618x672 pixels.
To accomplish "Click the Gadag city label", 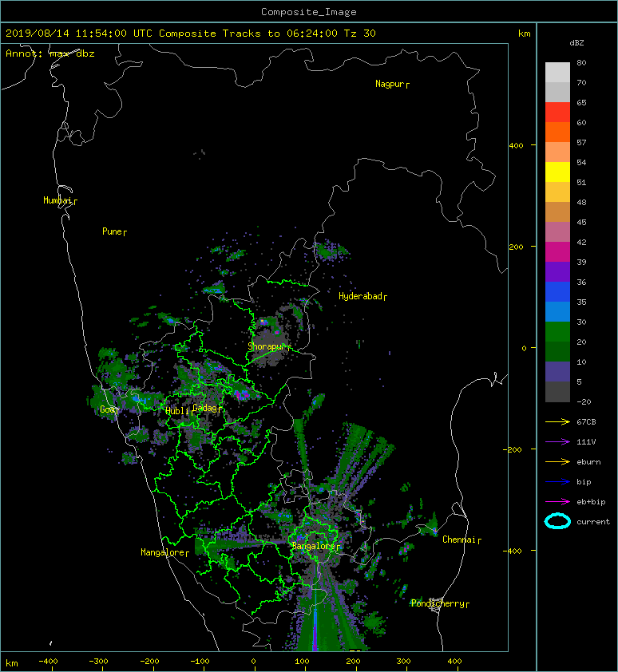I will pyautogui.click(x=205, y=408).
